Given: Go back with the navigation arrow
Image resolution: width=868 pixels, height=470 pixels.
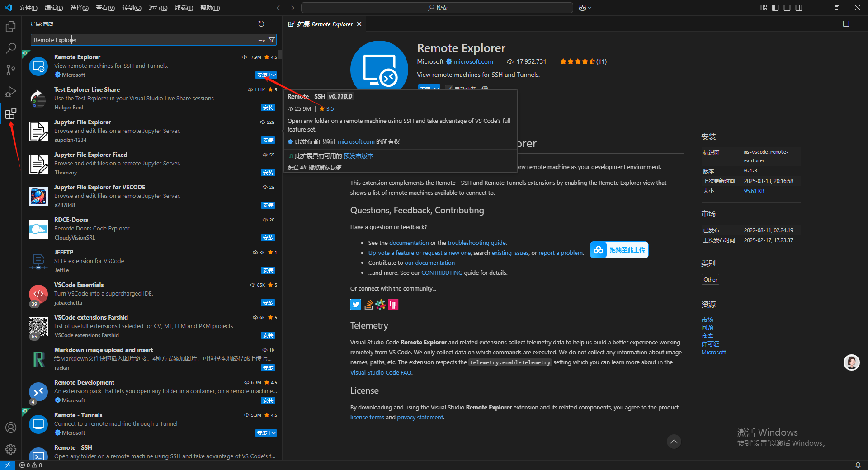Looking at the screenshot, I should click(x=279, y=8).
